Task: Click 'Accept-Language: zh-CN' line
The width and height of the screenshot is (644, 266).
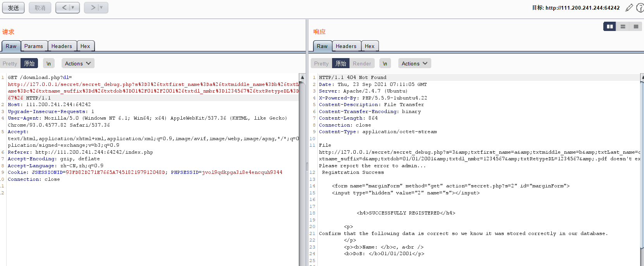Action: [x=55, y=166]
